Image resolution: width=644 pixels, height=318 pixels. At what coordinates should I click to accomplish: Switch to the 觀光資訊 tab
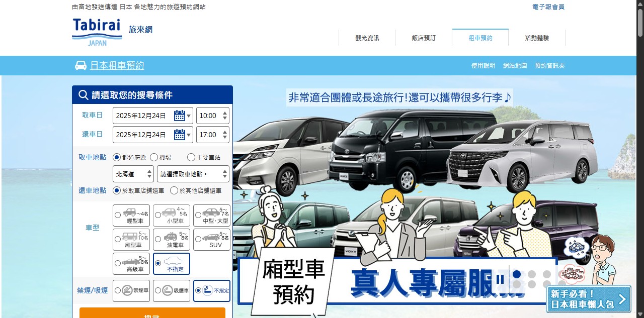[367, 38]
